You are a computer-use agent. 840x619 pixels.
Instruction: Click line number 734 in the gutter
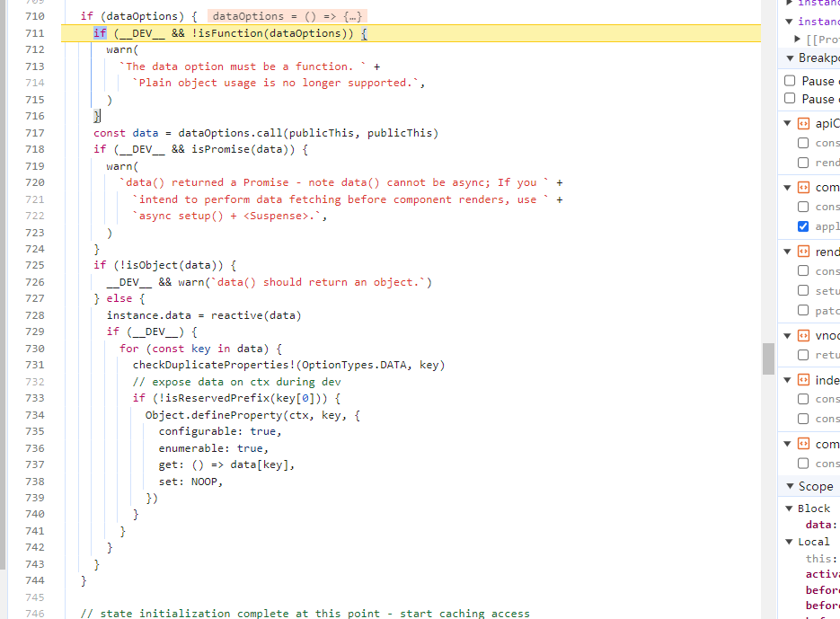pos(35,415)
